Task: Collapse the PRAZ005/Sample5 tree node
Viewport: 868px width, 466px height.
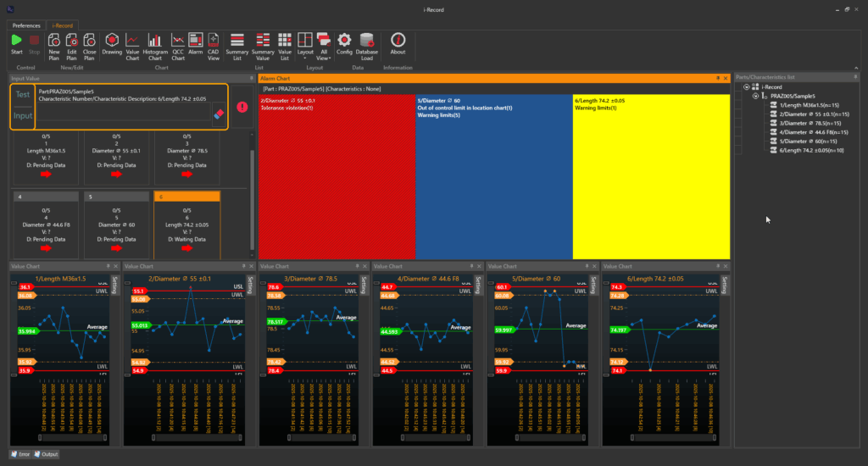Action: 755,96
